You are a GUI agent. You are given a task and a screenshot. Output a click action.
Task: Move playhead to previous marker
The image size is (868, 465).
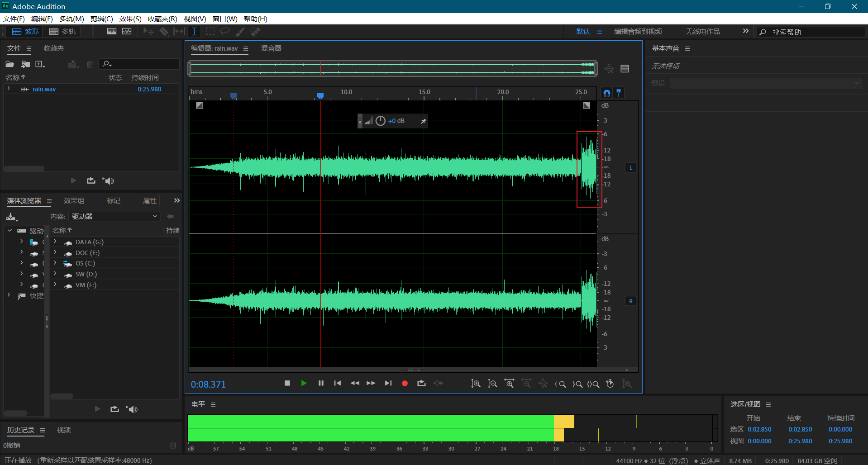click(x=338, y=383)
